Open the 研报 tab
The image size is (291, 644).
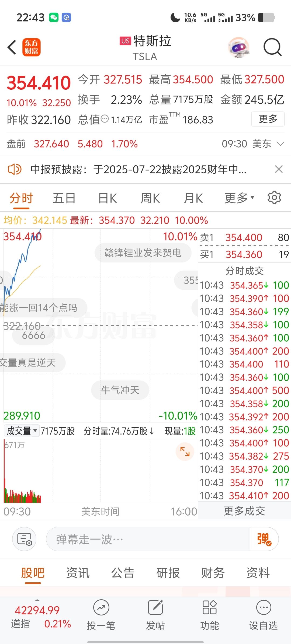tap(168, 573)
